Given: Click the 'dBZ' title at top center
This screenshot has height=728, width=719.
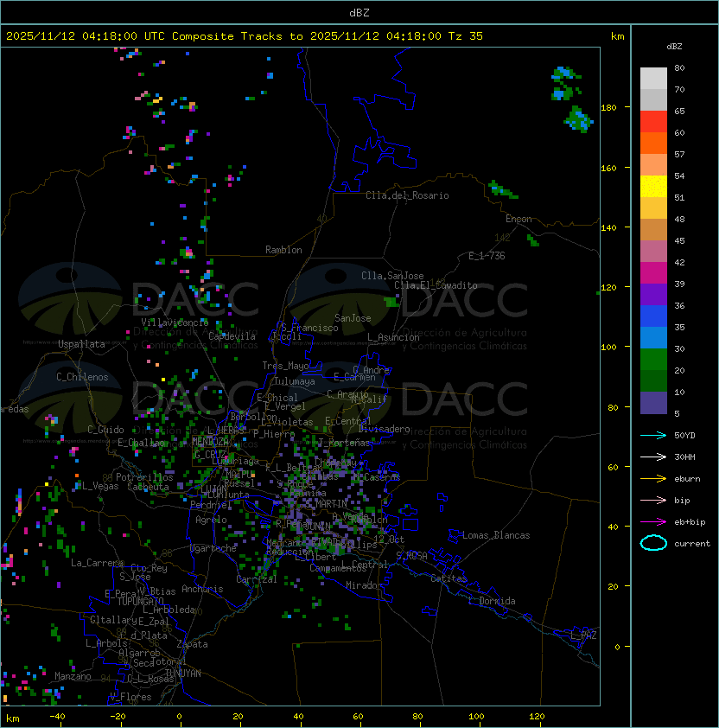Looking at the screenshot, I should pyautogui.click(x=359, y=13).
